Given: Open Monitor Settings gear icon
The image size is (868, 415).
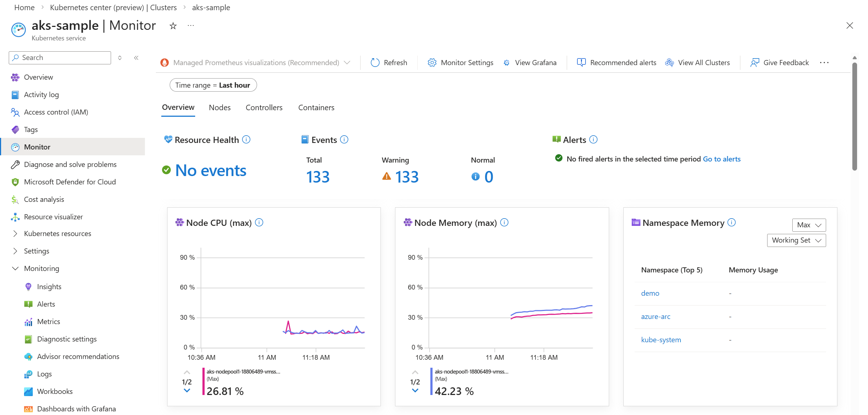Looking at the screenshot, I should 432,63.
